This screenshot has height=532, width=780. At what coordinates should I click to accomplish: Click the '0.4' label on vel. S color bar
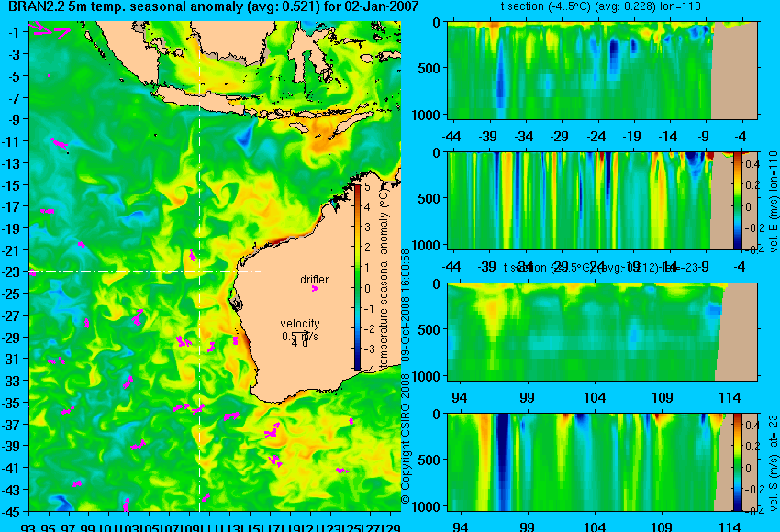(x=752, y=425)
